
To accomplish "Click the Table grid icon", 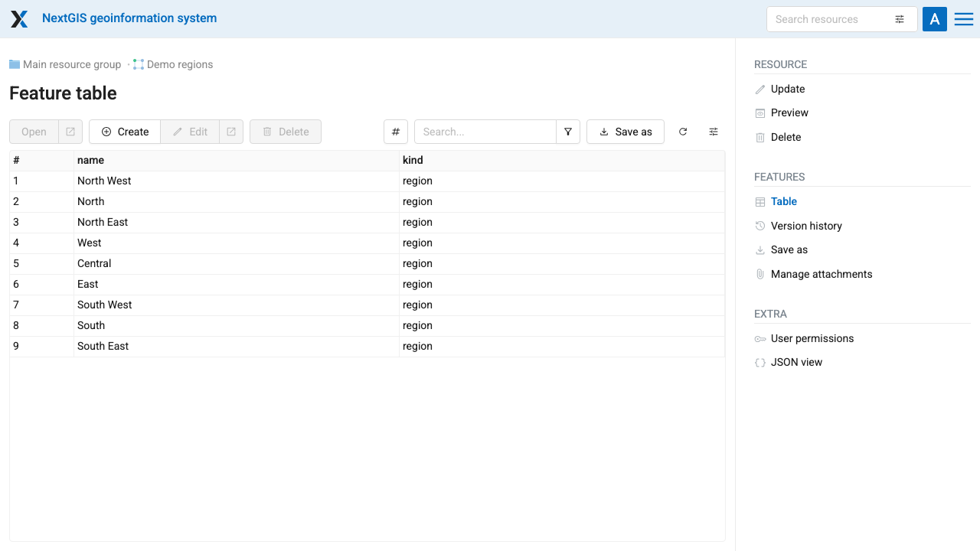I will coord(760,202).
